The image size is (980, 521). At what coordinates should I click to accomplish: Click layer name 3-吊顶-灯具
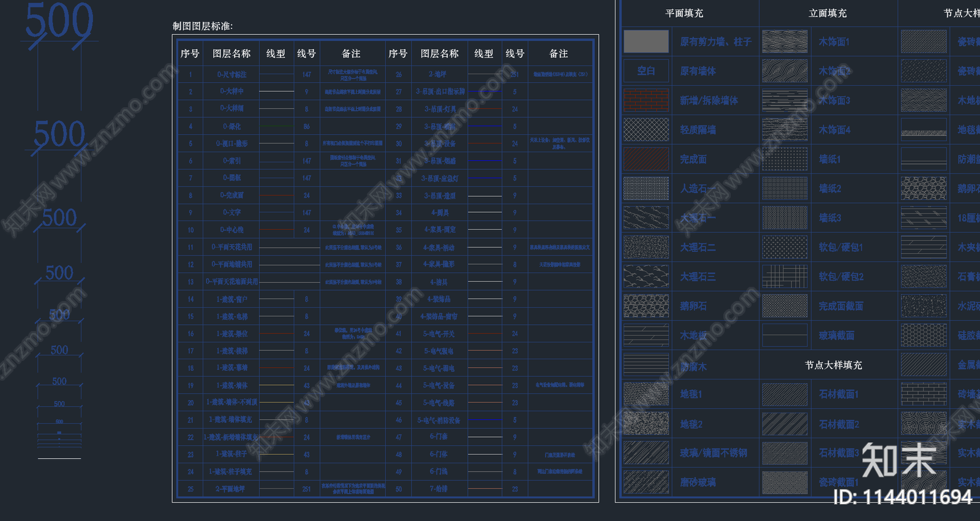click(x=440, y=109)
